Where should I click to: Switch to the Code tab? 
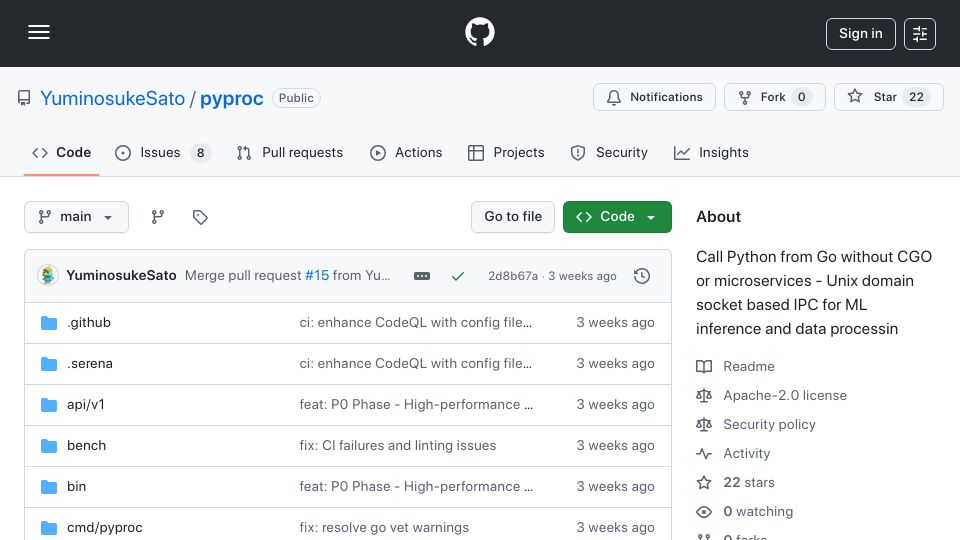pos(61,152)
